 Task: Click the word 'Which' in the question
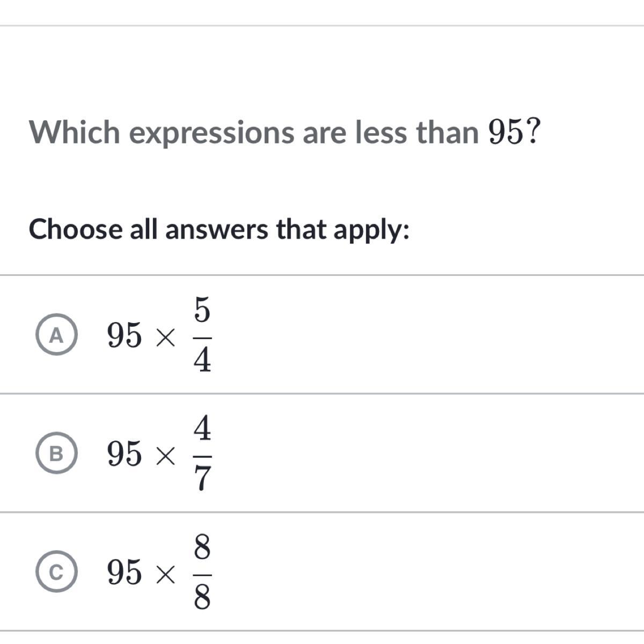tap(75, 132)
